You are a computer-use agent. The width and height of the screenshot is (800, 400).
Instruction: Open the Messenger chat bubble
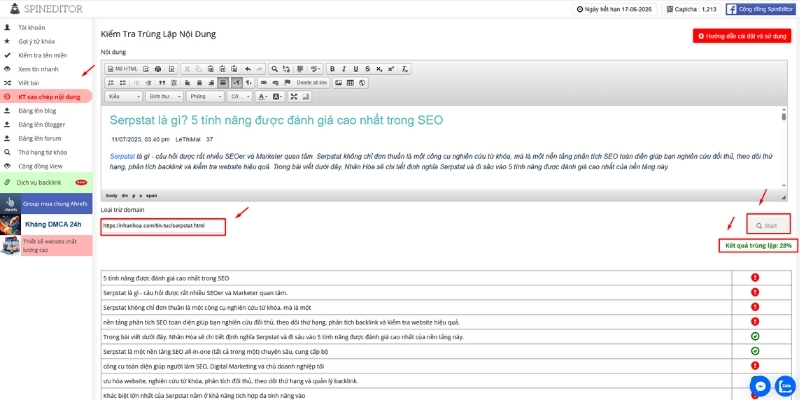click(760, 387)
